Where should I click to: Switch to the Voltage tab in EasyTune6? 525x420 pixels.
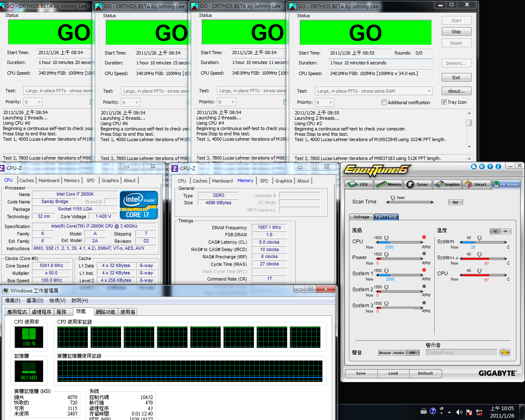tap(361, 217)
